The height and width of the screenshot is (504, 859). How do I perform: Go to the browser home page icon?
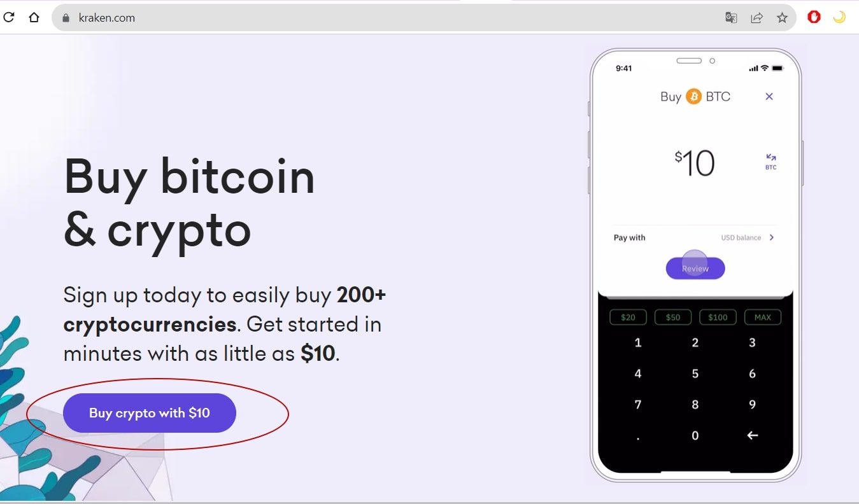pos(34,18)
